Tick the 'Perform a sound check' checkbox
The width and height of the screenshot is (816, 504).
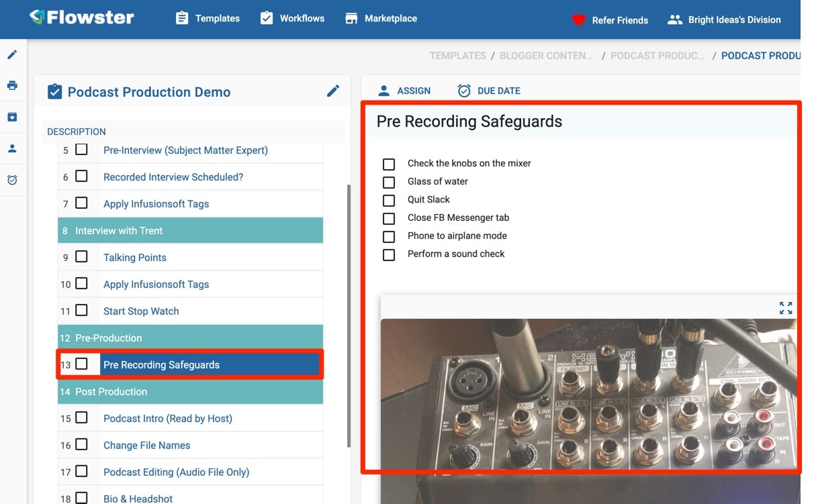pos(389,254)
